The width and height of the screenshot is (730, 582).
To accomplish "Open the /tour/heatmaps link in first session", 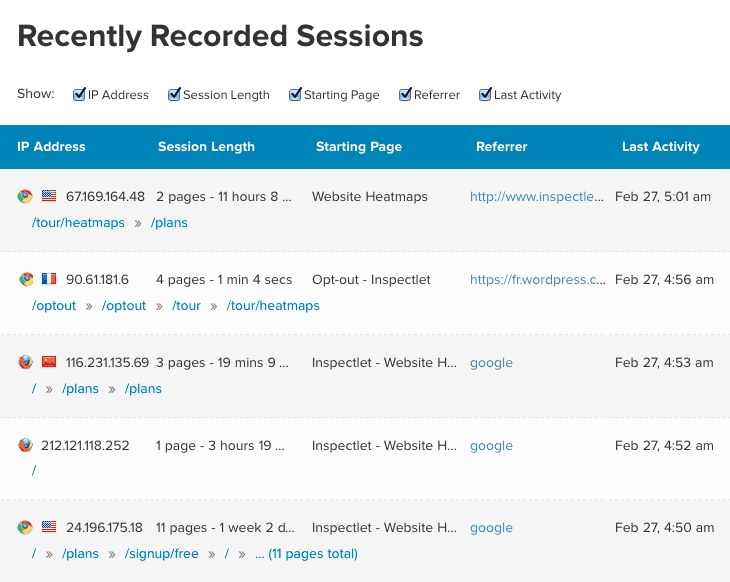I will (78, 222).
